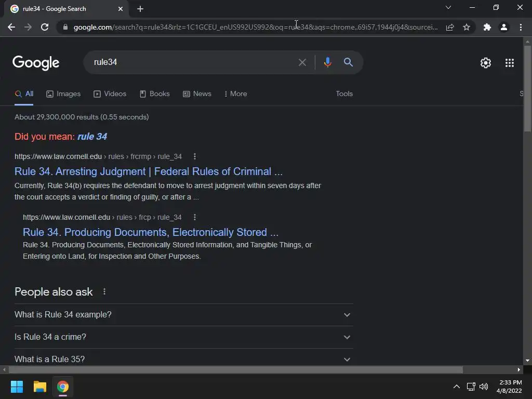Viewport: 532px width, 399px height.
Task: Expand 'What is Rule 34 example?'
Action: [183, 315]
